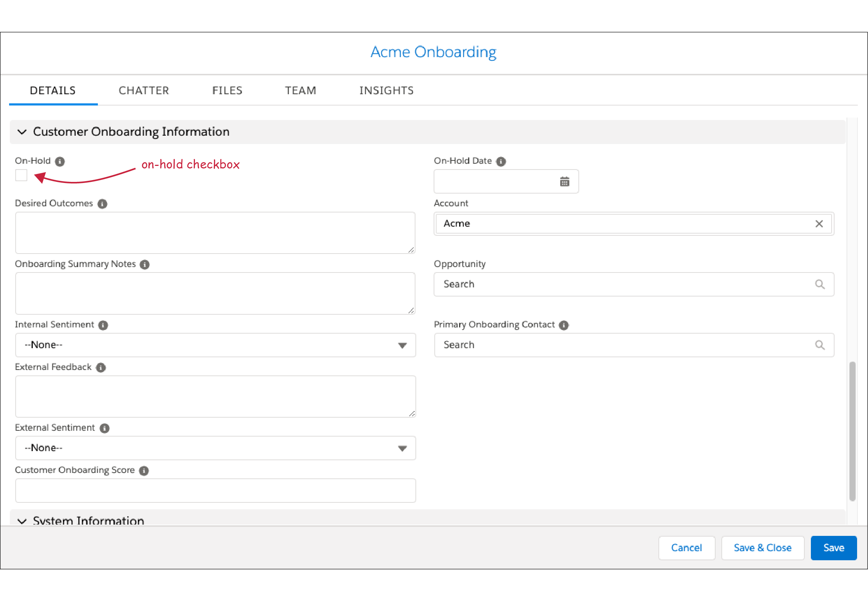Open the On-Hold Date calendar picker
Viewport: 868px width, 601px height.
click(x=565, y=182)
